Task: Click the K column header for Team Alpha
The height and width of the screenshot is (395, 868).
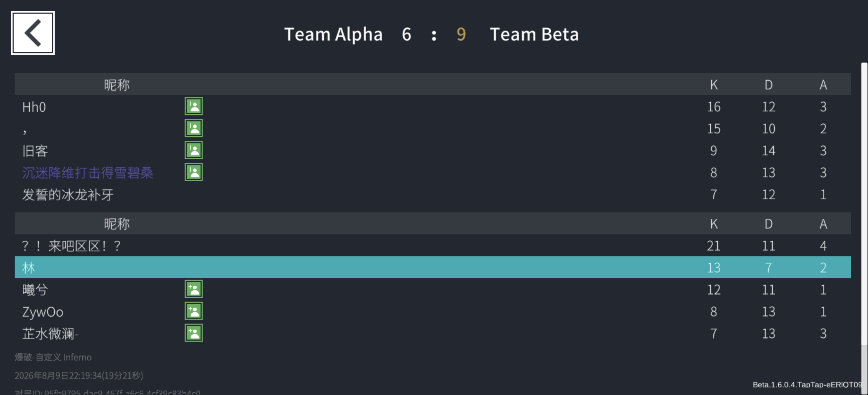Action: (714, 85)
